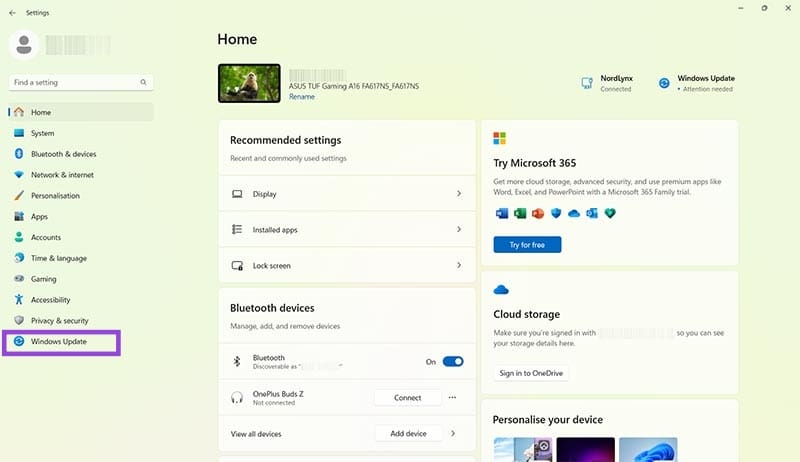Image resolution: width=800 pixels, height=462 pixels.
Task: Click the Try for free button
Action: click(527, 245)
